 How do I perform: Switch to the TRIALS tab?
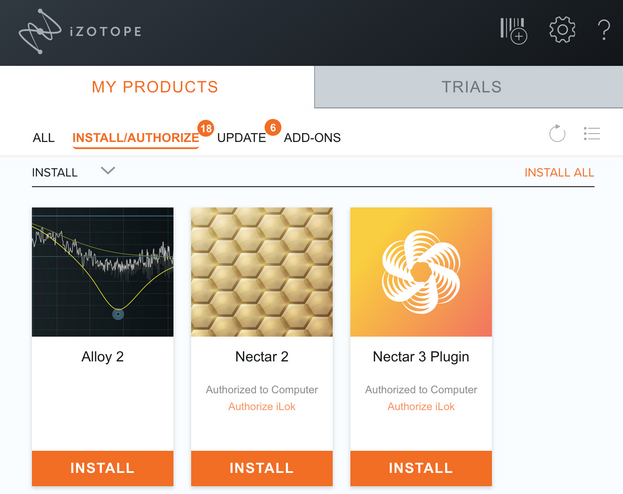471,87
